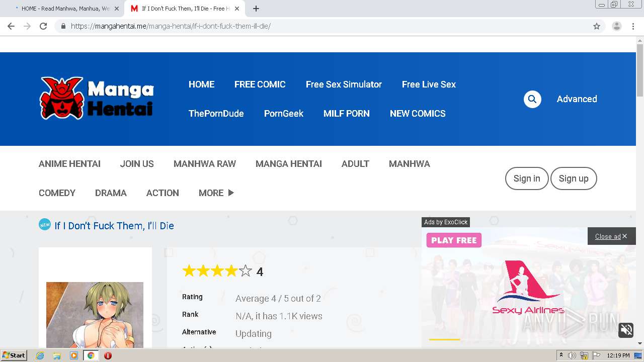Image resolution: width=644 pixels, height=362 pixels.
Task: Open the Chrome profile avatar icon
Action: point(617,26)
